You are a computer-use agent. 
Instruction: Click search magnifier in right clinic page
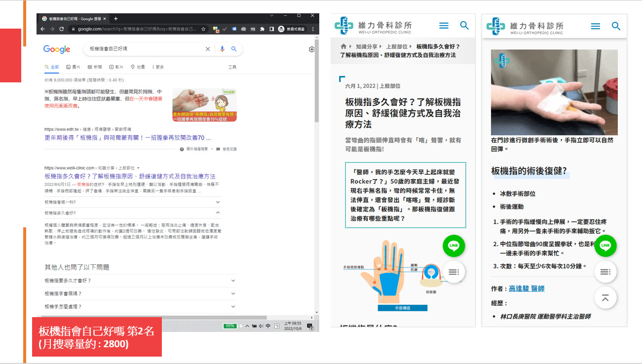[x=616, y=26]
